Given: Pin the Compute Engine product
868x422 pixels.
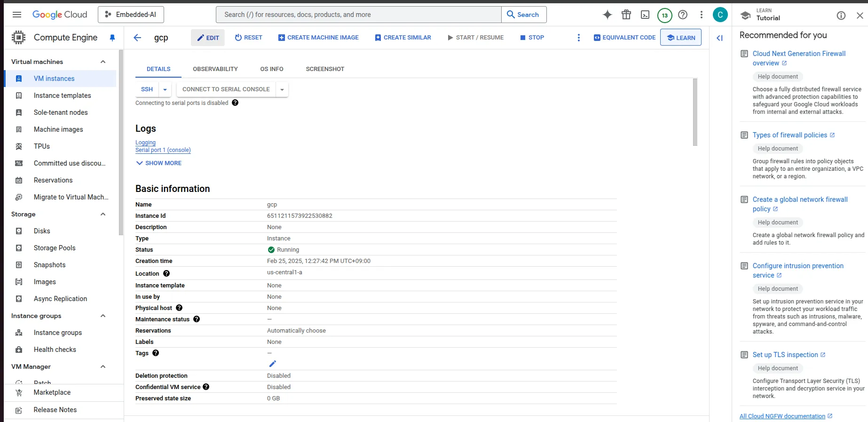Looking at the screenshot, I should tap(112, 38).
